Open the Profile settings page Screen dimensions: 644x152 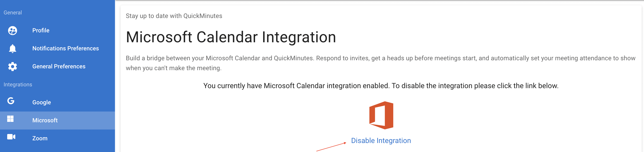coord(41,31)
